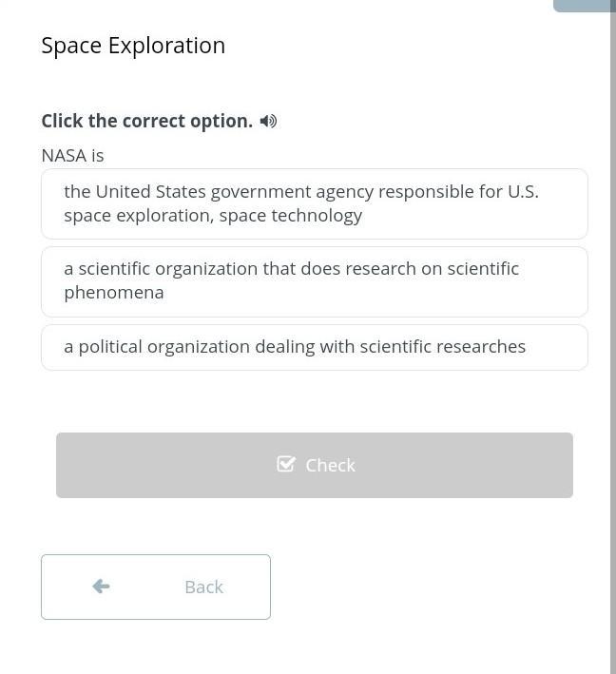Click the vertical scrollbar on the right edge
616x674 pixels.
[x=612, y=342]
